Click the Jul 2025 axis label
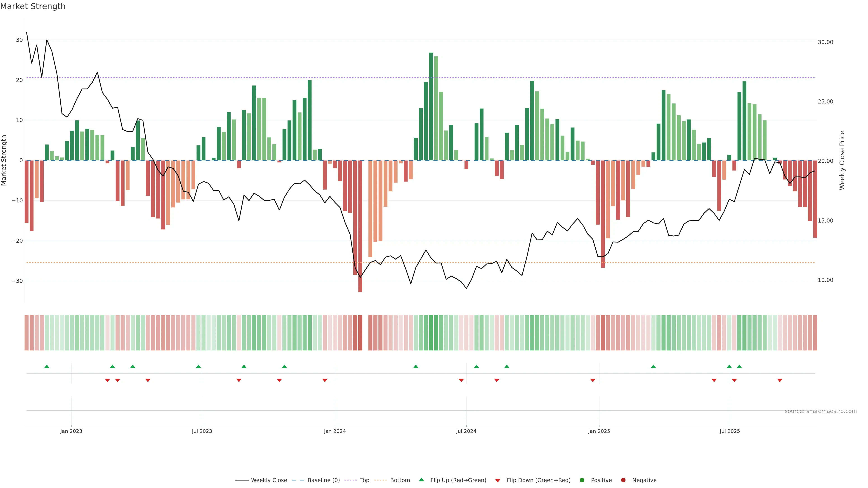Image resolution: width=868 pixels, height=488 pixels. 729,431
